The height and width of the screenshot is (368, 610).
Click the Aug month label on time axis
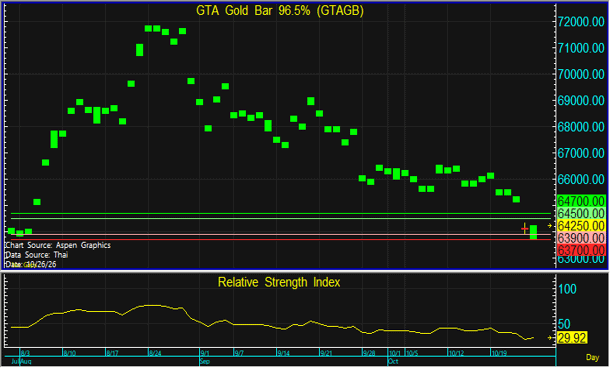pyautogui.click(x=26, y=362)
